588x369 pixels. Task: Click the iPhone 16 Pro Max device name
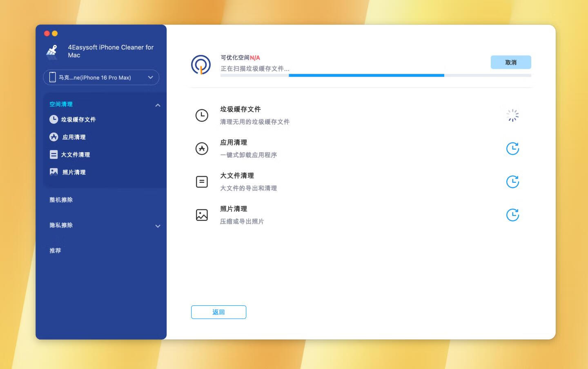95,78
